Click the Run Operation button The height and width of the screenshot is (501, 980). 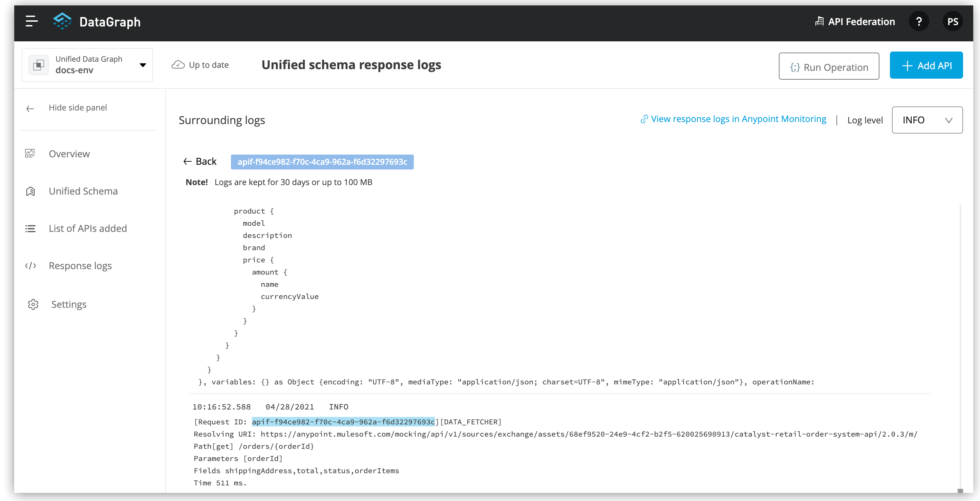click(829, 67)
